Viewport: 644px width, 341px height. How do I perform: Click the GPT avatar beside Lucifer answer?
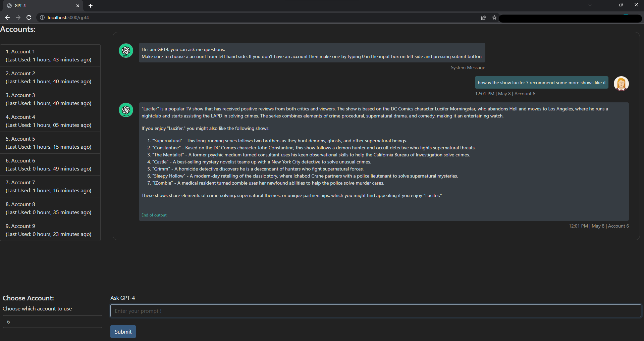pos(126,110)
